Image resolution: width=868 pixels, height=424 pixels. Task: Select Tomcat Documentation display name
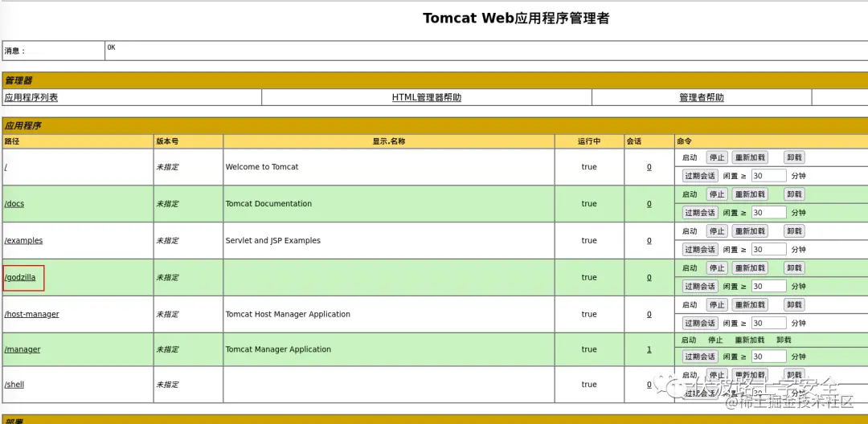tap(268, 203)
